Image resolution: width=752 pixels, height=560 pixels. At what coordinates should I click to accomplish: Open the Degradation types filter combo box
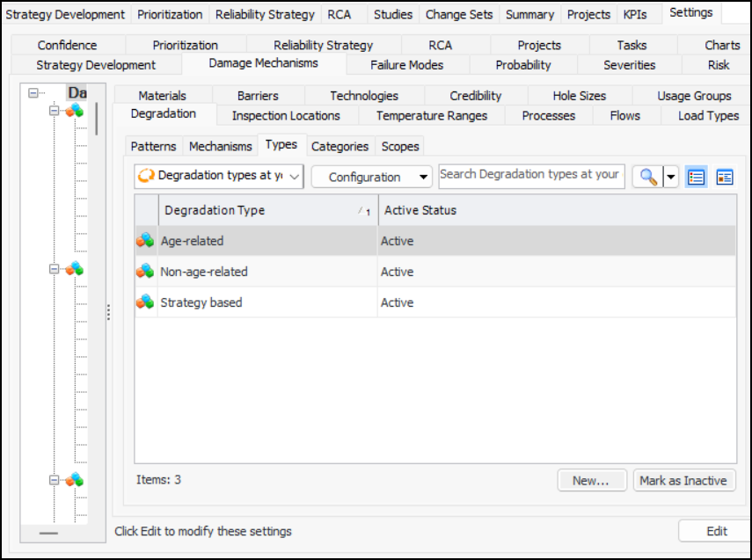click(218, 176)
